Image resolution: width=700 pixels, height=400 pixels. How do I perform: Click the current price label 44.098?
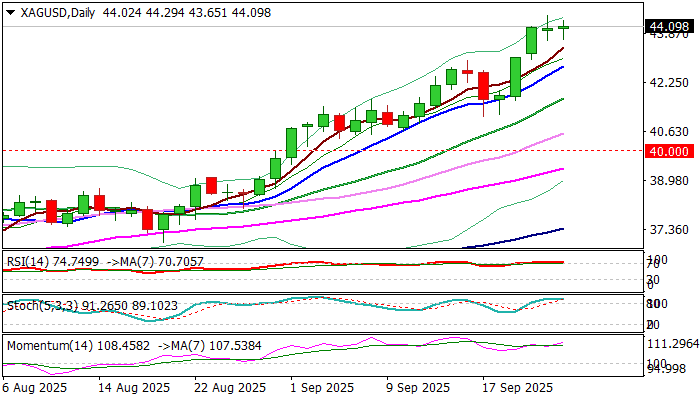point(667,26)
